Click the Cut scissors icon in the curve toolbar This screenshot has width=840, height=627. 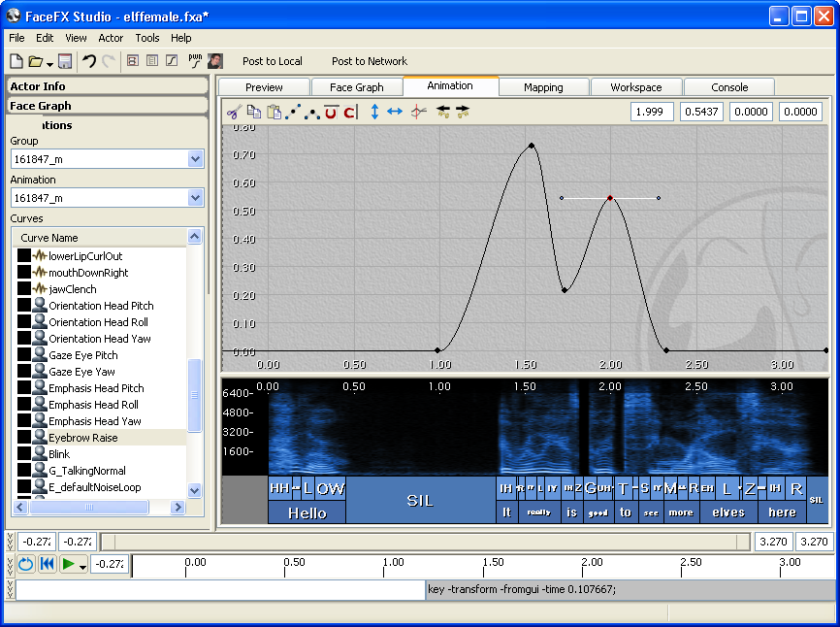[233, 113]
